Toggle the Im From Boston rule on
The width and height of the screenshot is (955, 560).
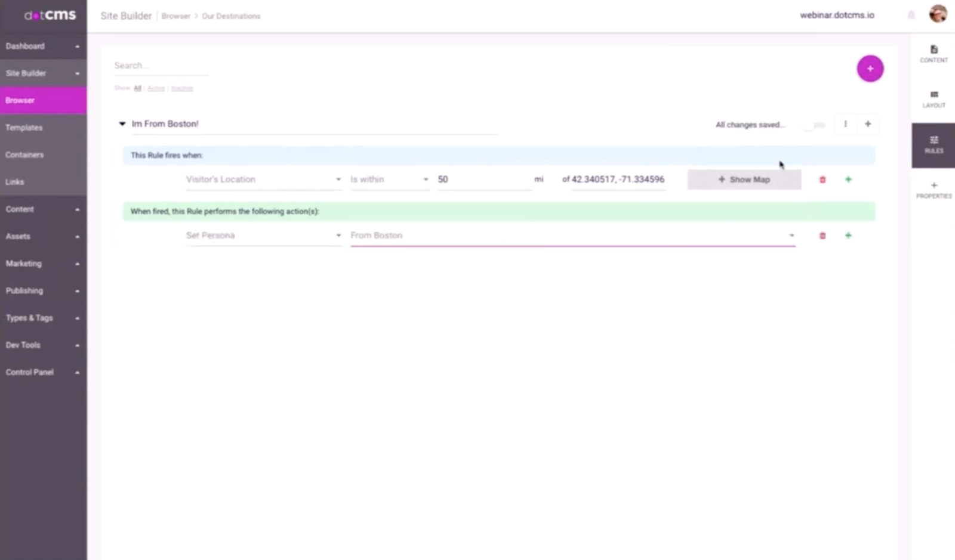click(814, 125)
